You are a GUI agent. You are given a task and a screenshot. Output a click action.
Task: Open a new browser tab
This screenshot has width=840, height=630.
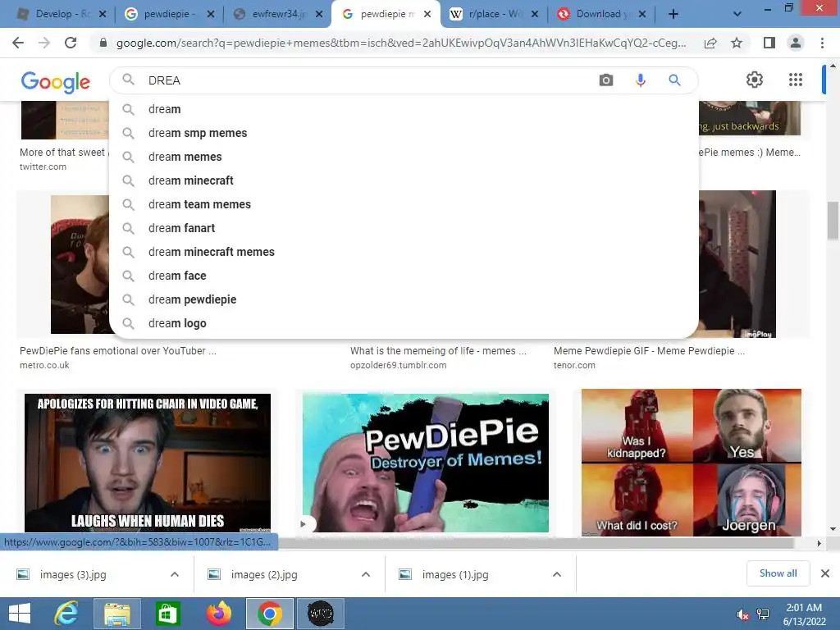pyautogui.click(x=673, y=14)
